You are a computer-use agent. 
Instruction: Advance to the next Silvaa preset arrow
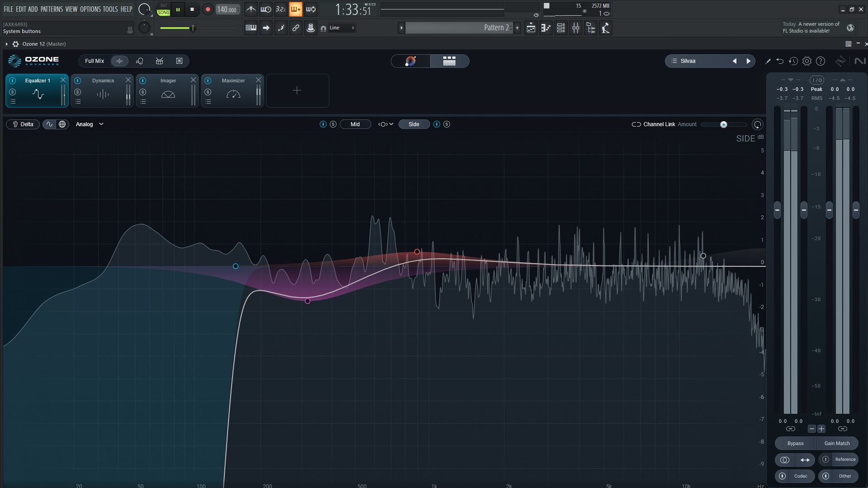(x=748, y=61)
